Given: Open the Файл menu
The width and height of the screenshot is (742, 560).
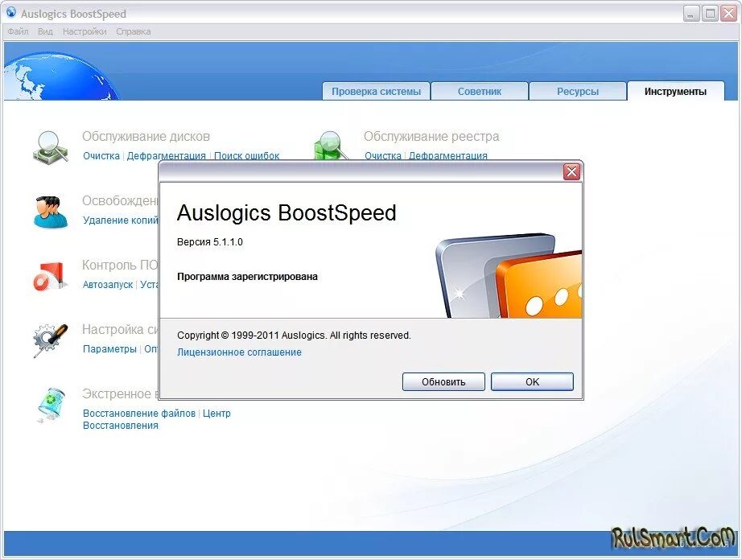Looking at the screenshot, I should coord(17,31).
